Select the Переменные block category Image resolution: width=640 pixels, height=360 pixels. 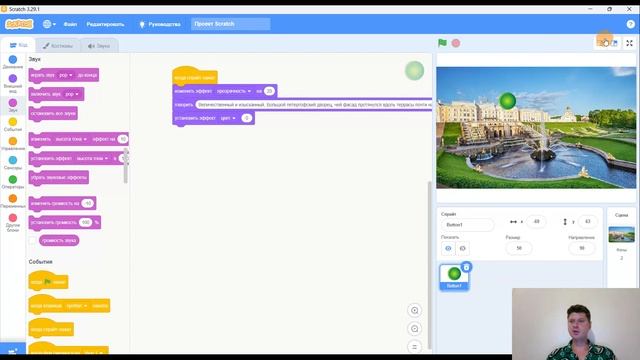[13, 201]
